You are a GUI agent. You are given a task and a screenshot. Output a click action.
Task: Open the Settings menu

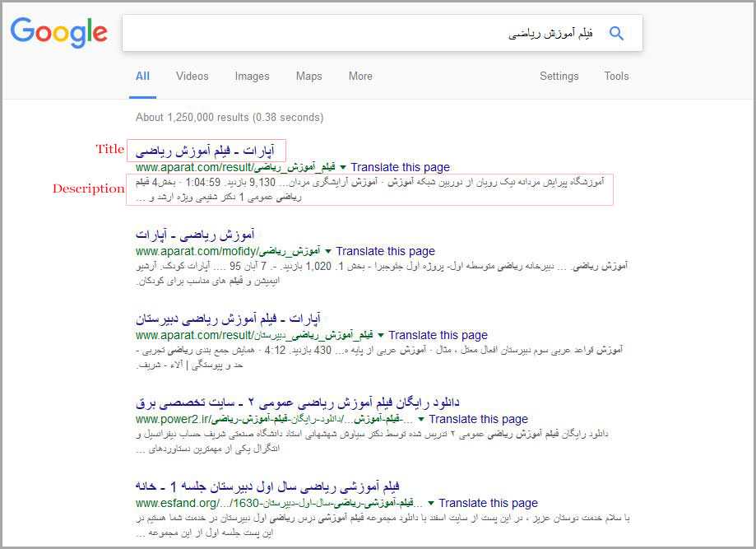coord(559,77)
